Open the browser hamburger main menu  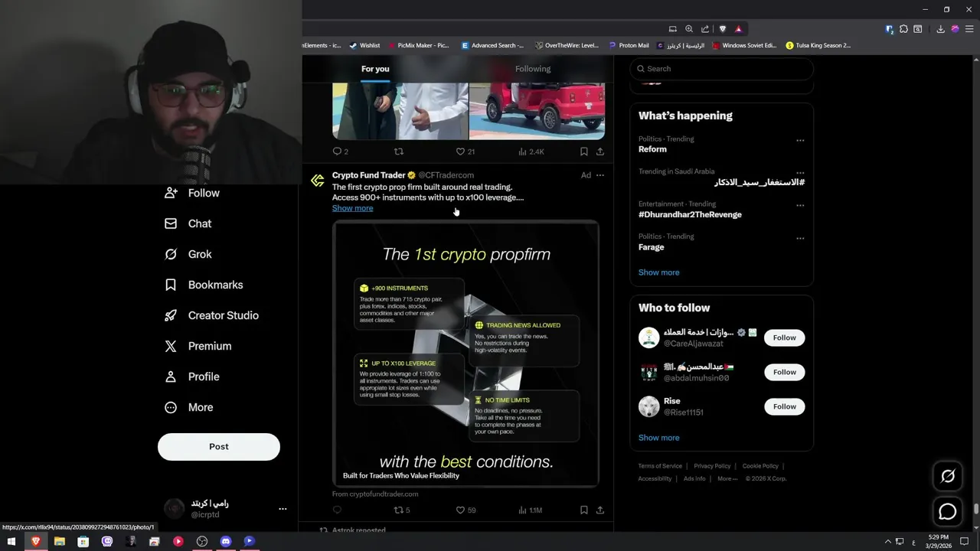click(x=969, y=29)
